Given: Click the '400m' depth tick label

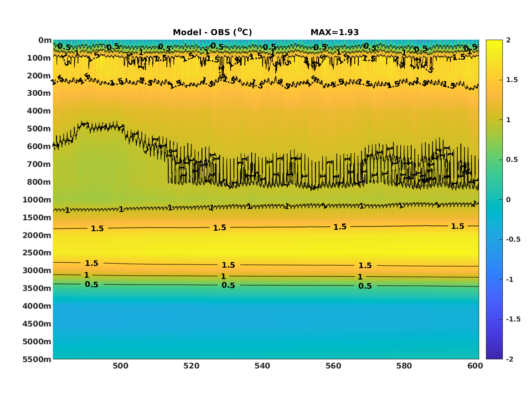Looking at the screenshot, I should click(x=39, y=111).
